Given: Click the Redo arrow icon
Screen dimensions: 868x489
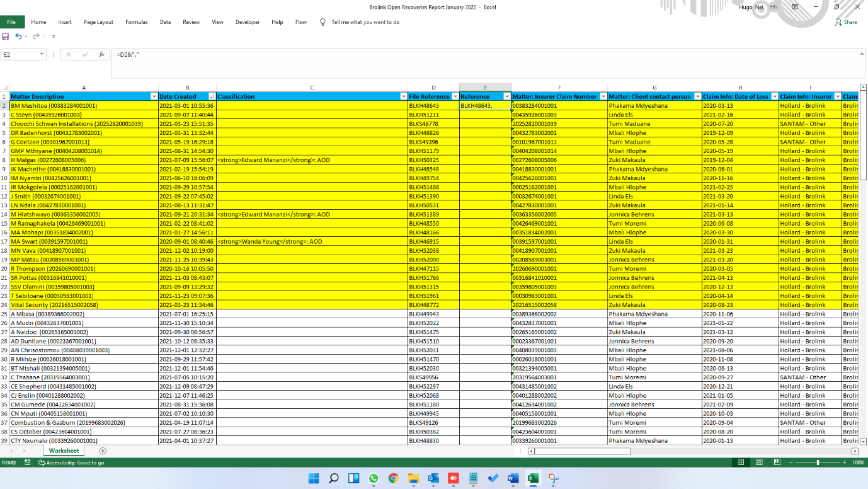Looking at the screenshot, I should pyautogui.click(x=36, y=37).
